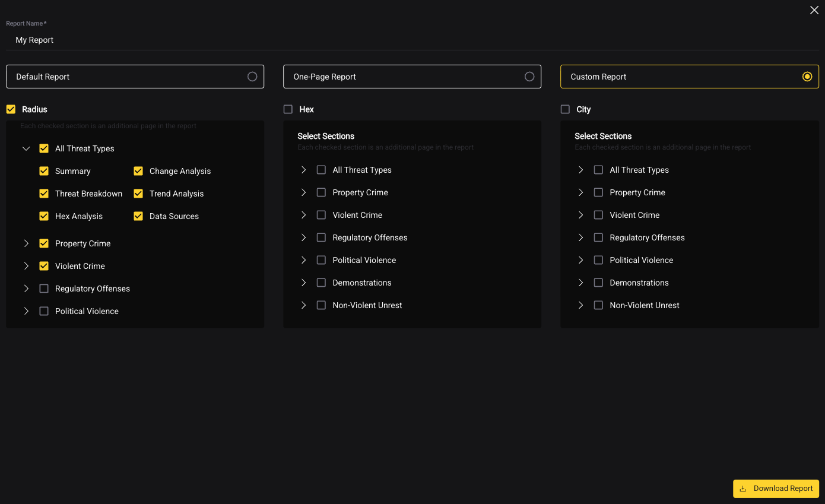825x504 pixels.
Task: Expand Political Violence in City panel
Action: pyautogui.click(x=580, y=260)
